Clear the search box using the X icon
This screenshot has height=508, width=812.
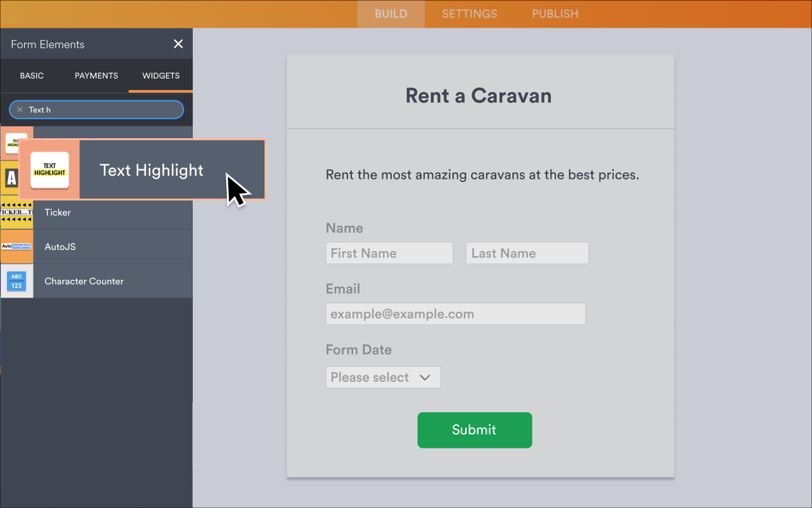[19, 109]
